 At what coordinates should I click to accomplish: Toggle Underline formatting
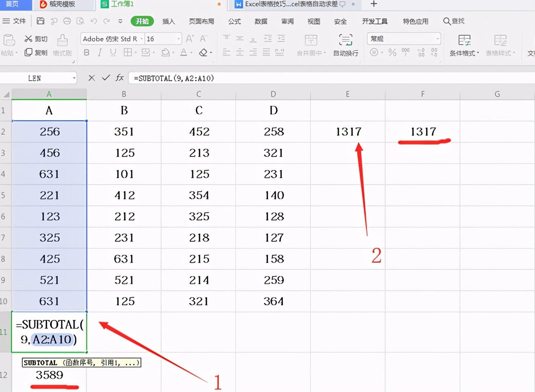click(113, 52)
